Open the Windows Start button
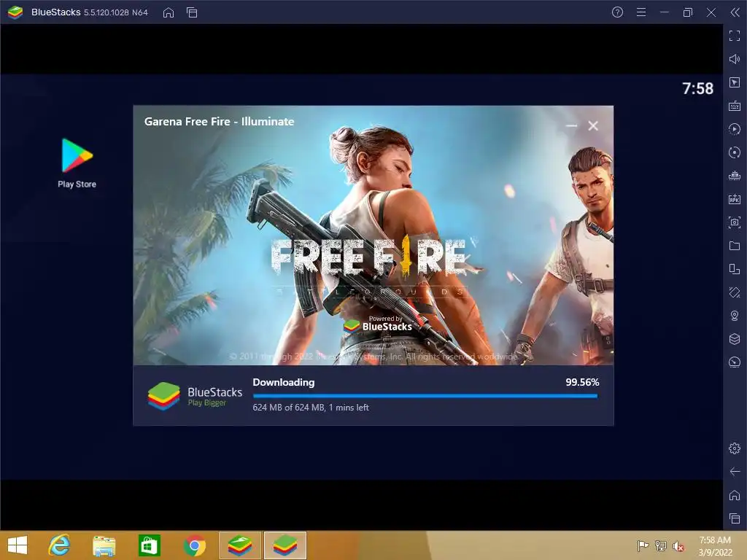The image size is (747, 560). pos(18,545)
